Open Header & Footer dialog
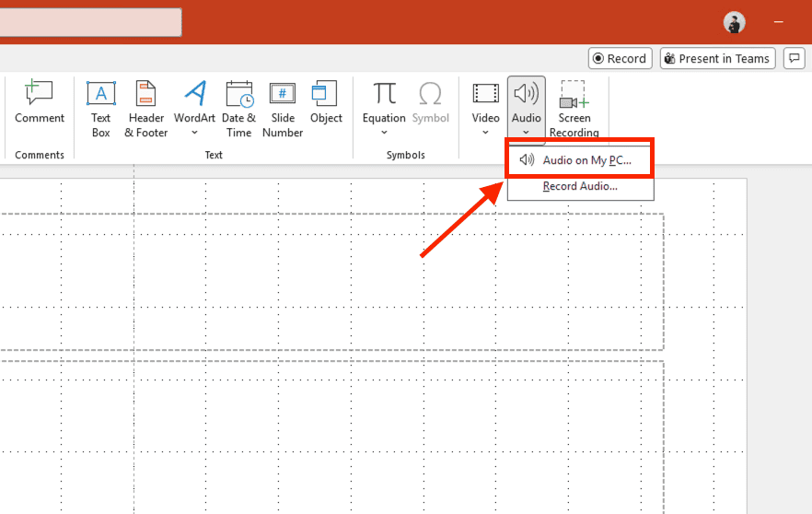 (x=146, y=109)
